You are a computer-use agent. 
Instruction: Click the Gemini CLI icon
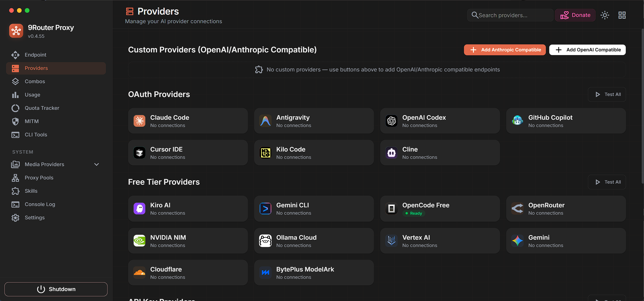(266, 209)
